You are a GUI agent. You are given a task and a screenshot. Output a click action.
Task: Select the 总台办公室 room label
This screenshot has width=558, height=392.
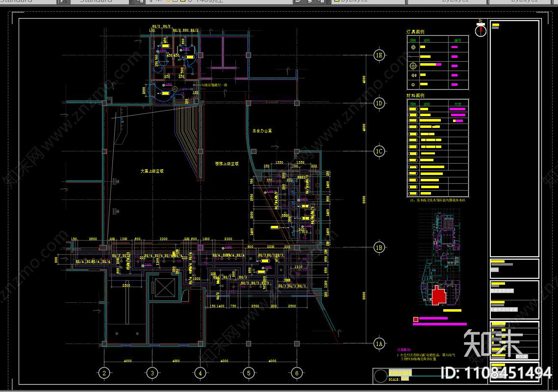pyautogui.click(x=262, y=131)
